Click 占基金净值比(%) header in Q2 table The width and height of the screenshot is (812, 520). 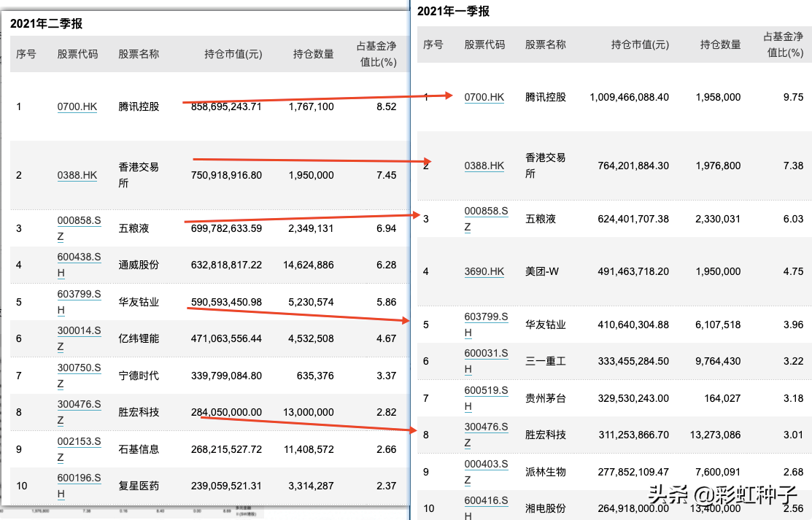click(376, 54)
